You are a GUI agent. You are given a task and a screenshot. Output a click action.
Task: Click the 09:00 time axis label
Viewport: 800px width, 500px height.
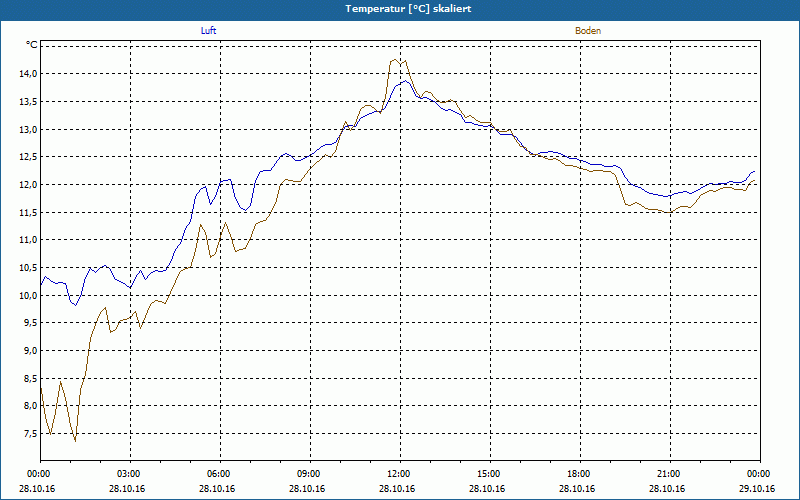pos(310,474)
